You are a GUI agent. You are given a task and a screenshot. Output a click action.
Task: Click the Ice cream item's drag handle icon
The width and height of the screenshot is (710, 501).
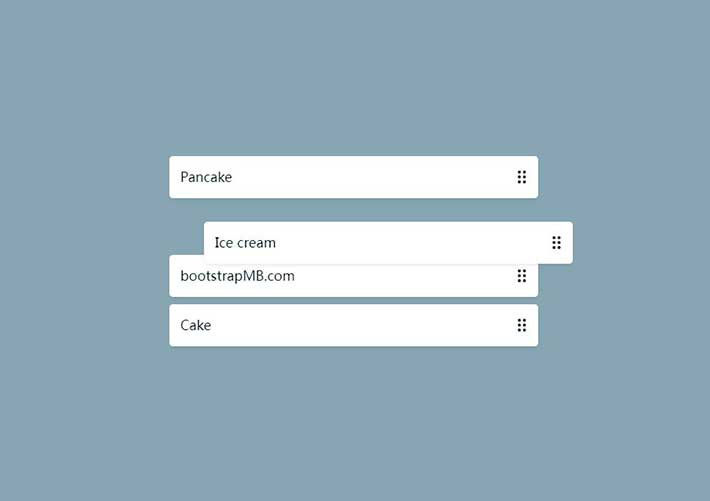tap(556, 242)
